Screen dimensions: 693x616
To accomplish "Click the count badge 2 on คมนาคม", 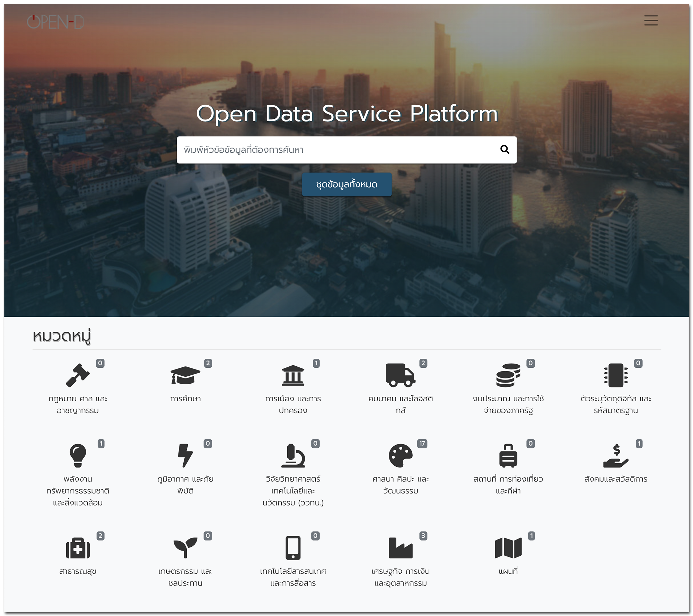I will tap(423, 363).
